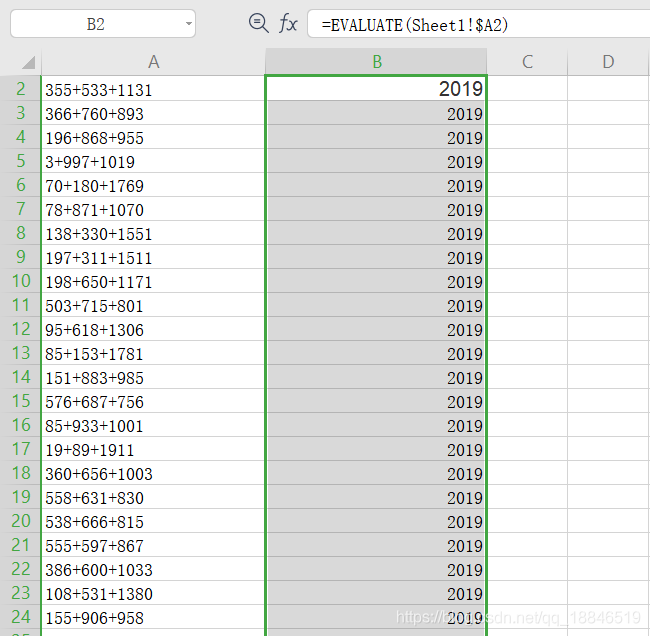
Task: Click cell with 95+618+1306
Action: tap(153, 329)
